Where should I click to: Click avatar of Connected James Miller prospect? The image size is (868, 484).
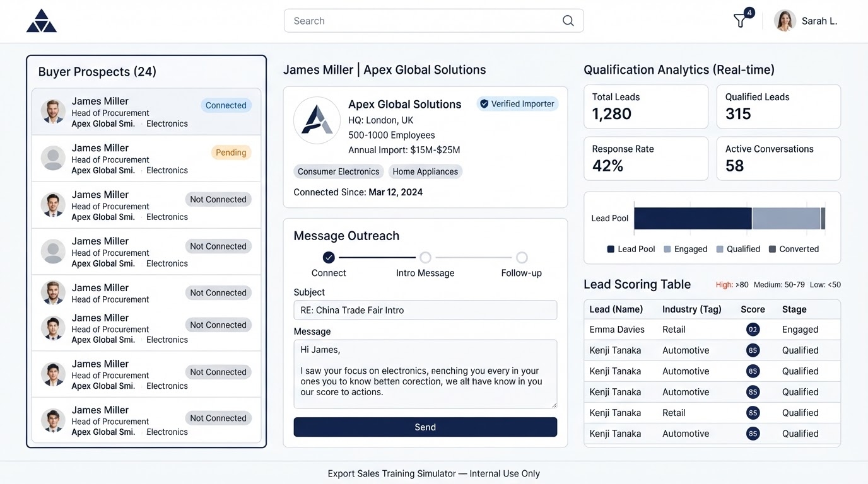53,112
